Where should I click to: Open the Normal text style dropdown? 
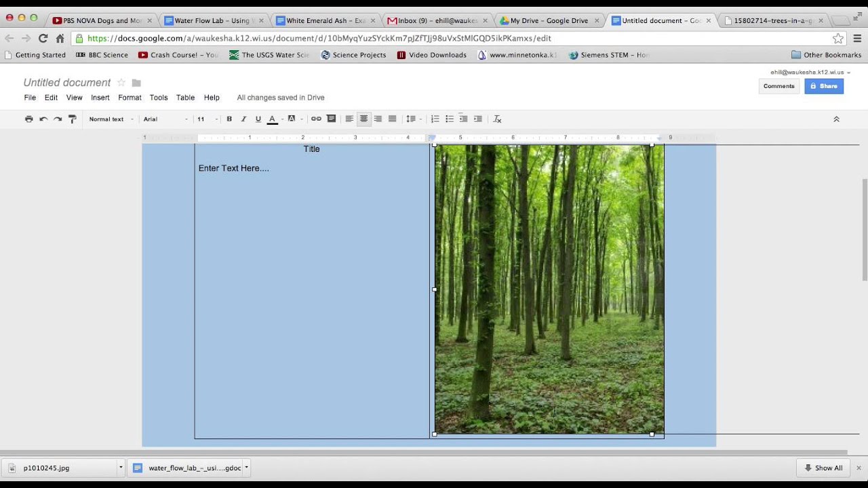click(111, 119)
